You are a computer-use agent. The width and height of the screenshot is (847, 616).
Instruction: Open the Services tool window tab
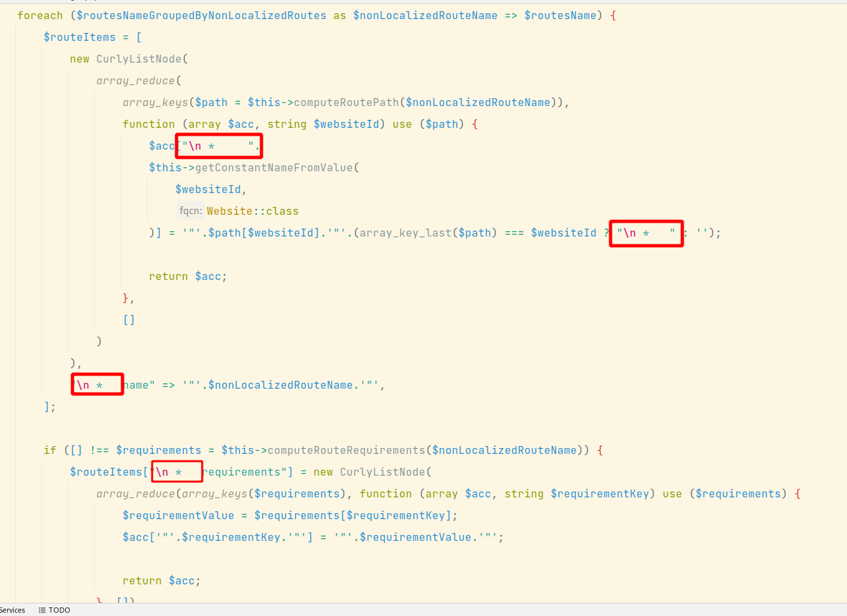pos(12,610)
